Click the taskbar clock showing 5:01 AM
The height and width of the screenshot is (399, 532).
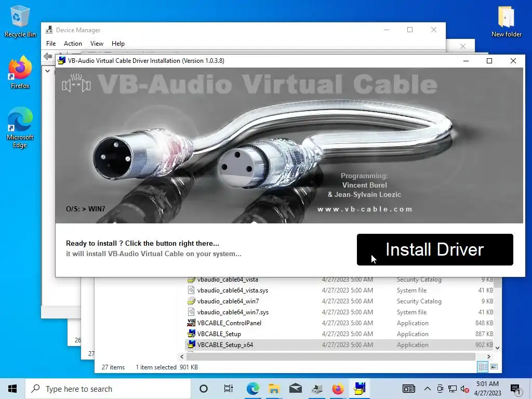[487, 389]
